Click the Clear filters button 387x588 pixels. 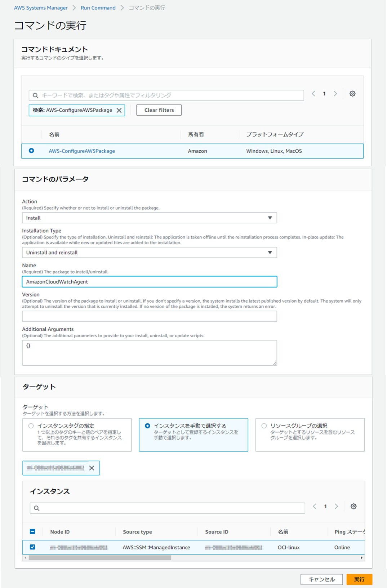[159, 110]
